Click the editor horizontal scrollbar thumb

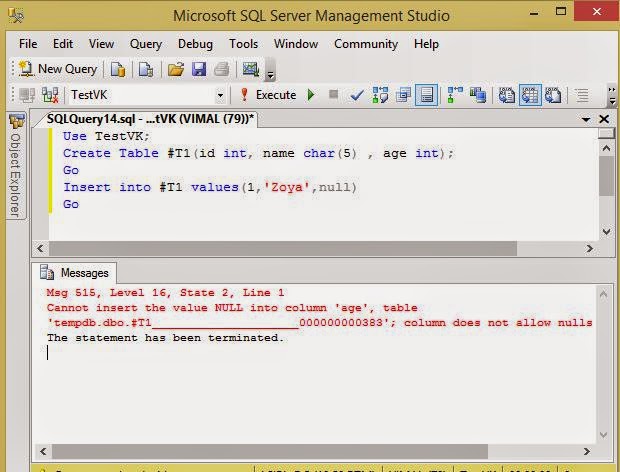283,249
